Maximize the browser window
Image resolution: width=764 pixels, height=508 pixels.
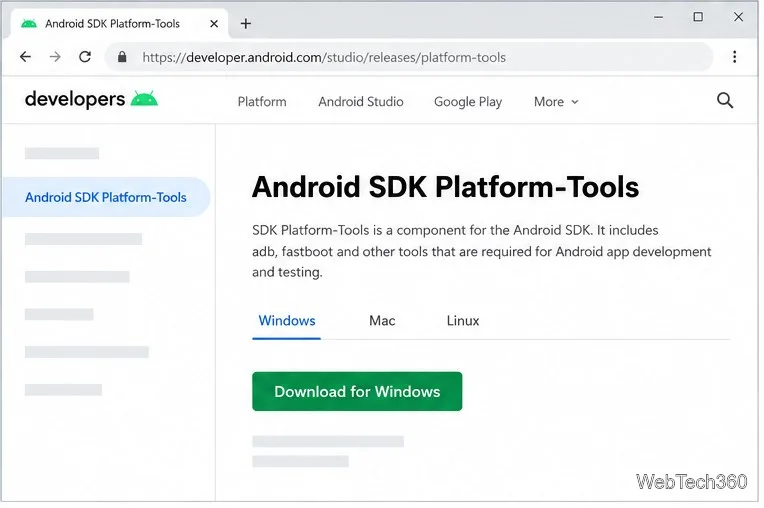(x=698, y=17)
